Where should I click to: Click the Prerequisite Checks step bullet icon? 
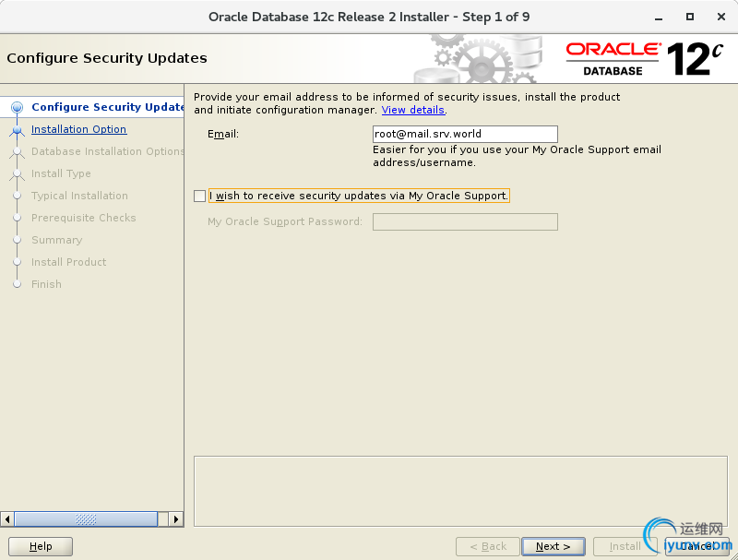tap(17, 218)
